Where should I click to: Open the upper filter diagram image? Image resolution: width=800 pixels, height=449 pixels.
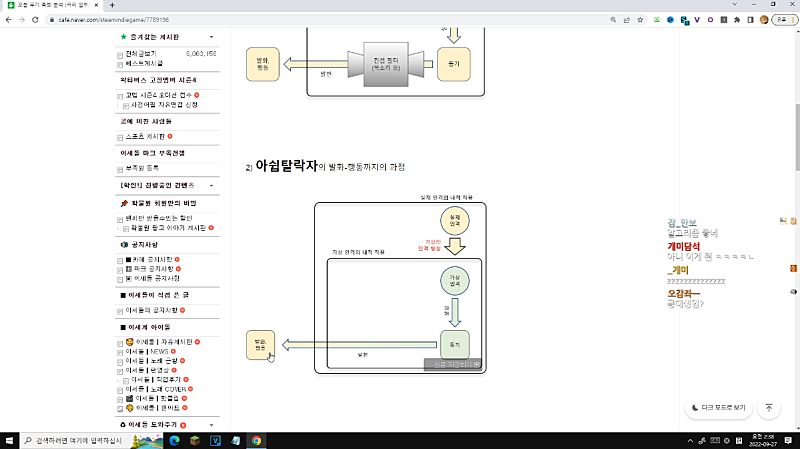point(365,62)
